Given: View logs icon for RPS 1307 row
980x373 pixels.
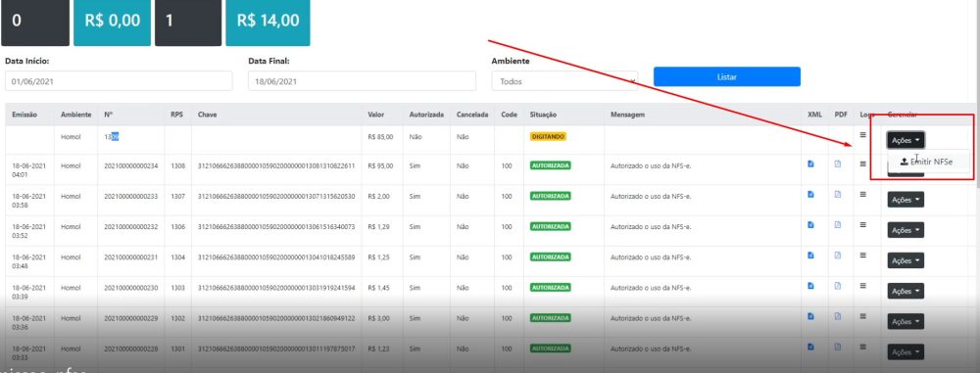Looking at the screenshot, I should [863, 194].
